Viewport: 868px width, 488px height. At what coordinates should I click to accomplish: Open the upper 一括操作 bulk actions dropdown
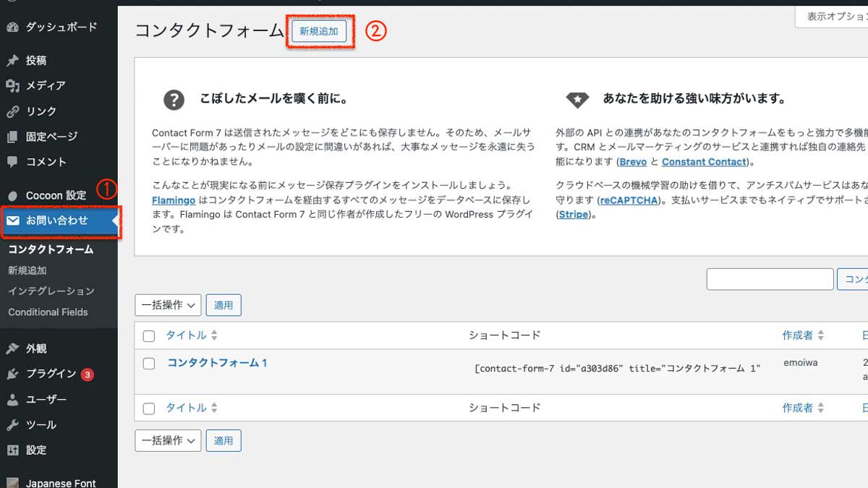coord(168,305)
